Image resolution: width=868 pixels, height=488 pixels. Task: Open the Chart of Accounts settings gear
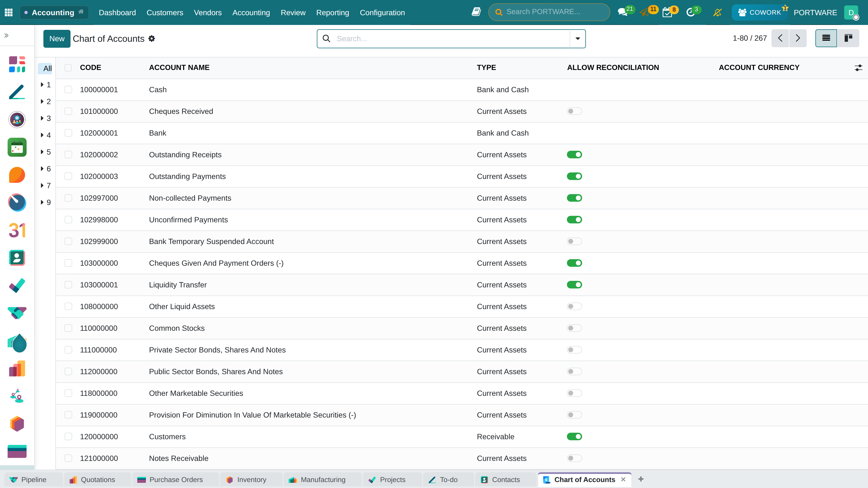pyautogui.click(x=152, y=39)
